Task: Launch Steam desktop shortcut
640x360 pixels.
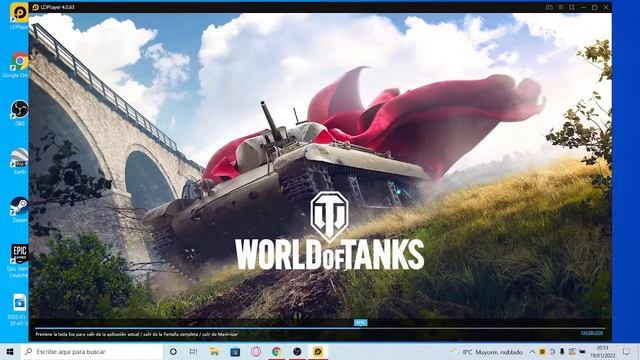Action: point(19,209)
